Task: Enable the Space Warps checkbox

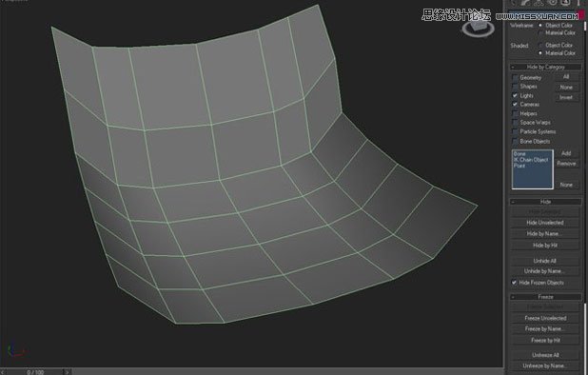Action: (515, 123)
